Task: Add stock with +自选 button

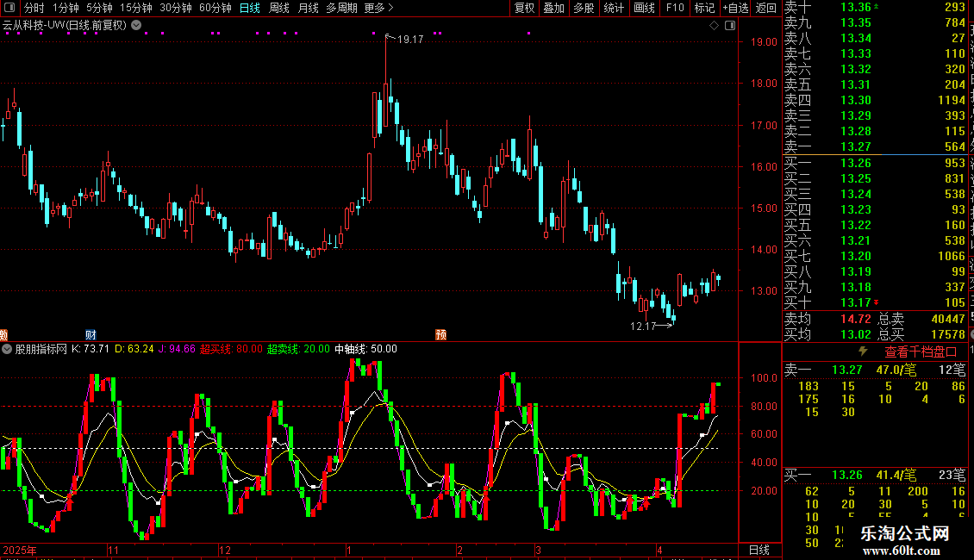Action: 736,8
